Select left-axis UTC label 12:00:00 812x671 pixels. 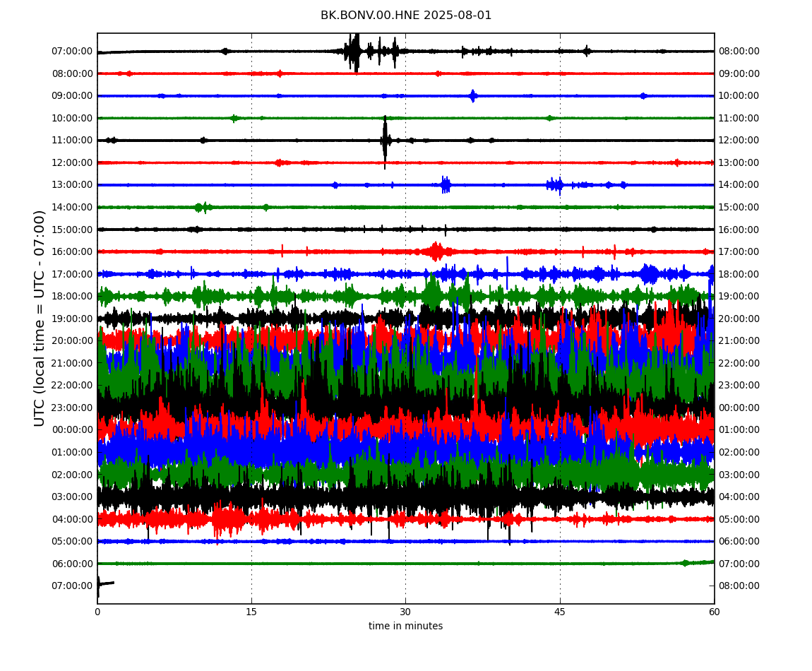point(73,162)
